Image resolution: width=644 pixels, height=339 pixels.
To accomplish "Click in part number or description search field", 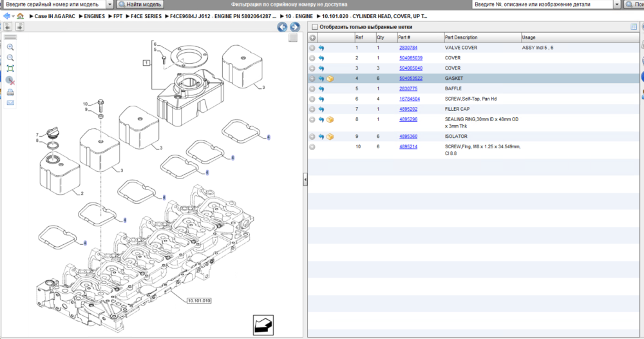I will [x=542, y=5].
